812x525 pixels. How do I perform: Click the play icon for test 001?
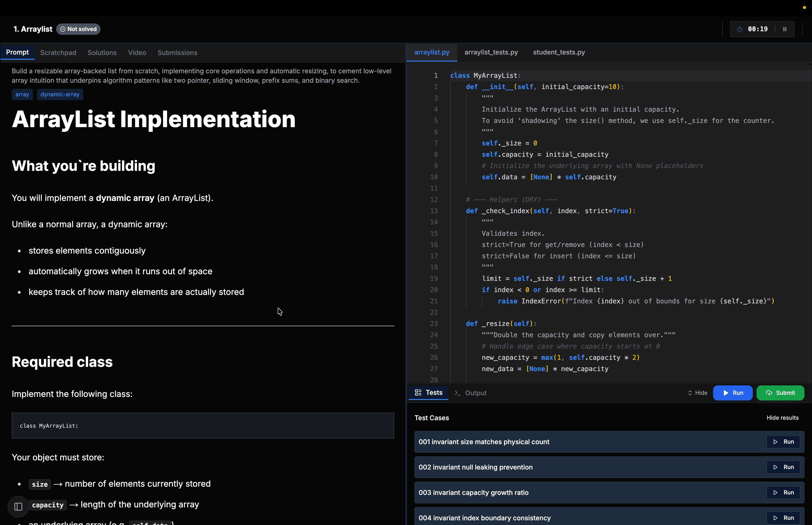[776, 442]
